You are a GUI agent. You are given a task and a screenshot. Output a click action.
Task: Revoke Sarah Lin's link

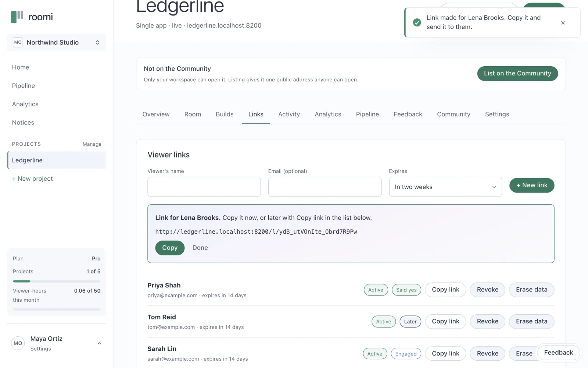pos(488,353)
